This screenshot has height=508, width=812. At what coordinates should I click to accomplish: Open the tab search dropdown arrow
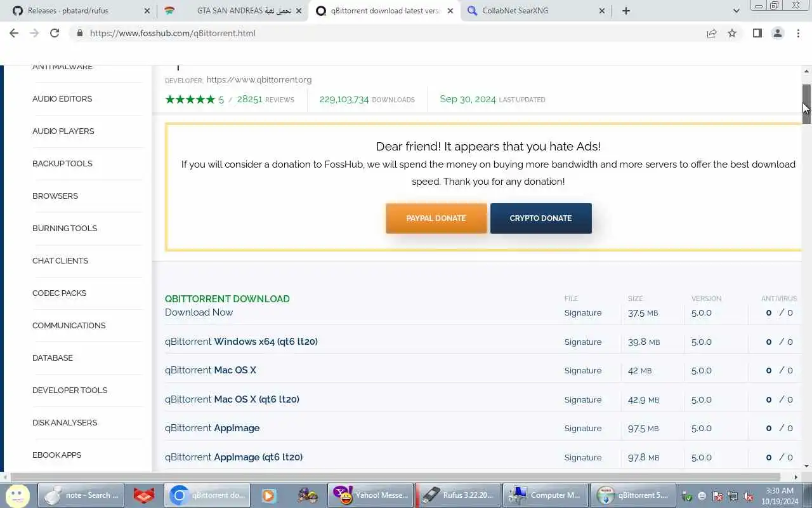(x=736, y=11)
